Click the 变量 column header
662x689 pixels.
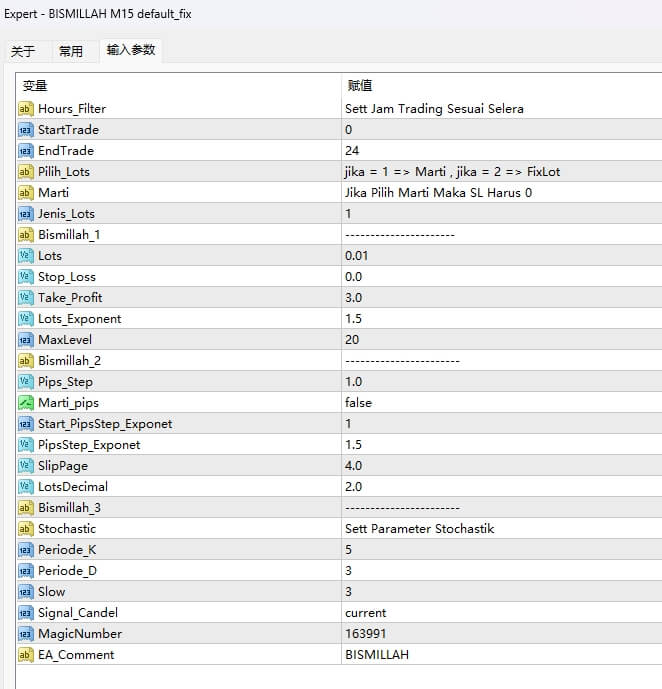35,86
